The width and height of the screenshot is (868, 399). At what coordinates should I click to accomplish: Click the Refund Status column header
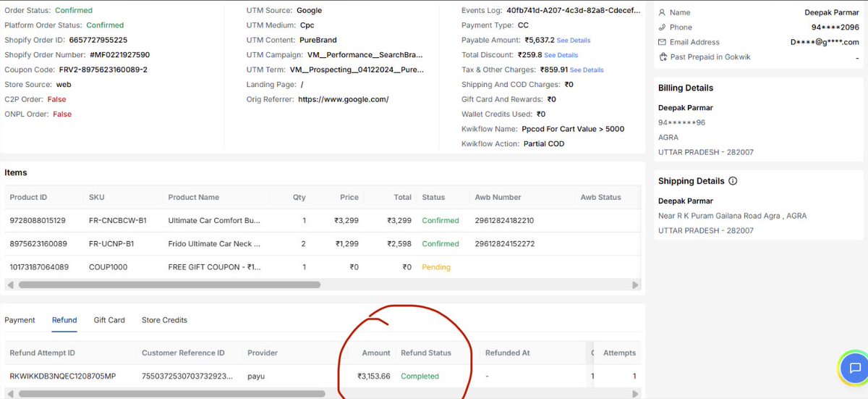pos(426,353)
